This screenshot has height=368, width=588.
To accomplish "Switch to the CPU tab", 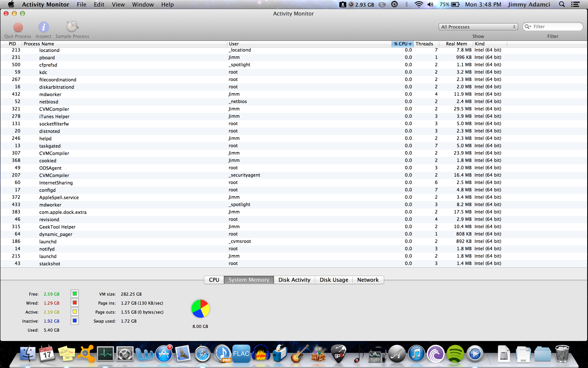I will 214,280.
